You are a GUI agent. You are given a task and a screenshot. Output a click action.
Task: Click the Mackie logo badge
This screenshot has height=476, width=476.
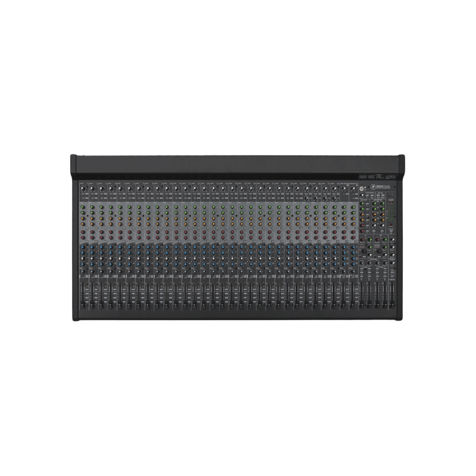(373, 187)
